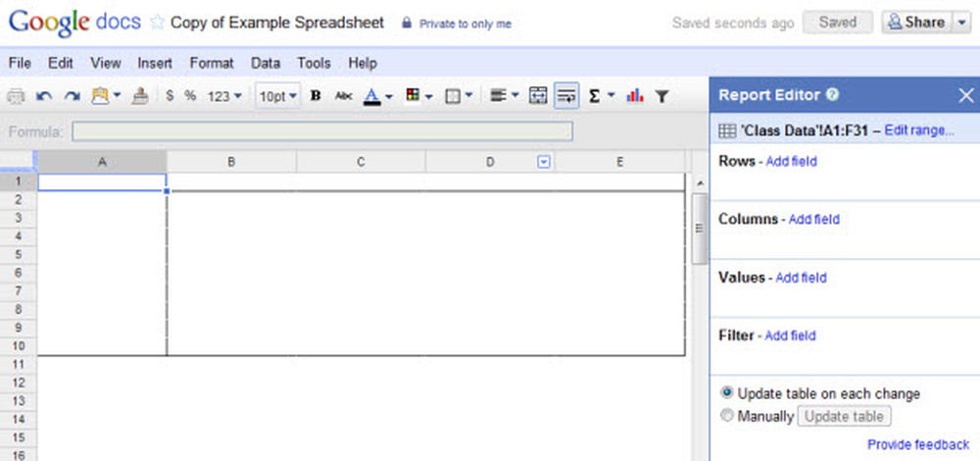The height and width of the screenshot is (461, 980).
Task: Open functions sigma dropdown arrow
Action: point(611,96)
